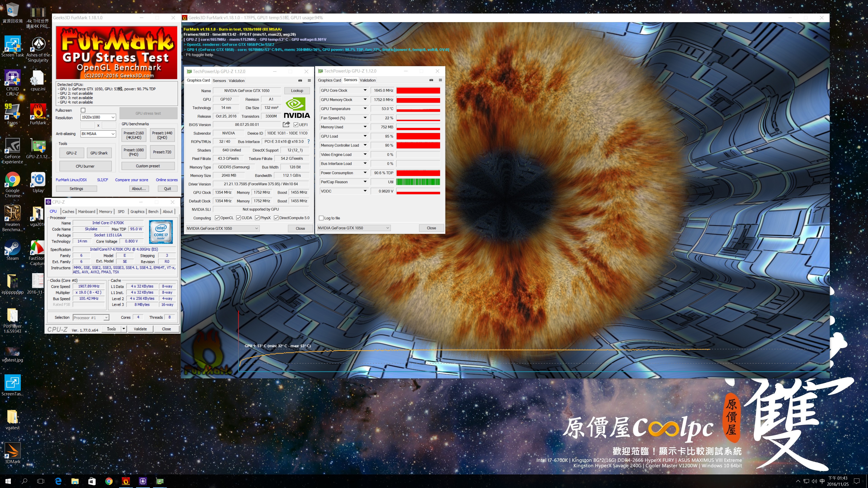868x488 pixels.
Task: Toggle the PhysX checkbox
Action: 257,218
